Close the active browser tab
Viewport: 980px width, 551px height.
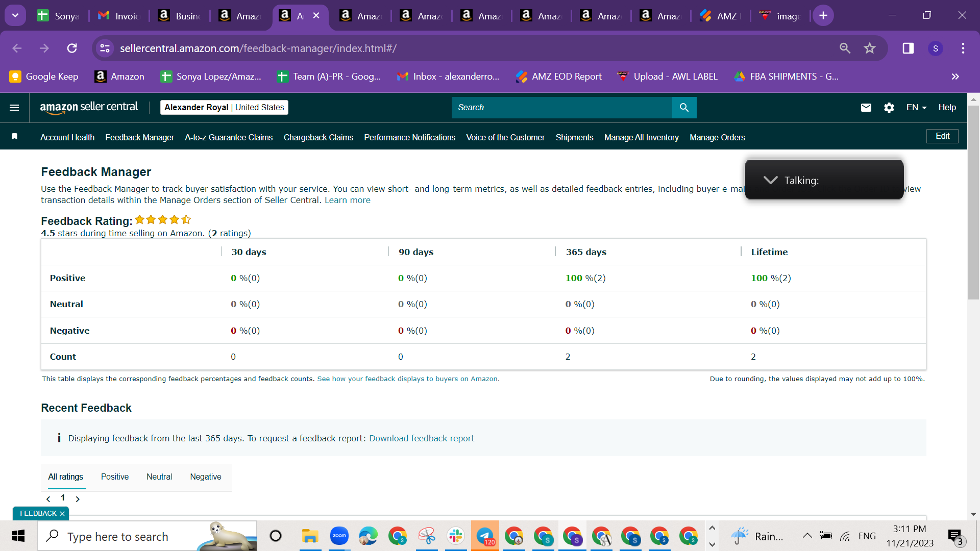(x=316, y=15)
